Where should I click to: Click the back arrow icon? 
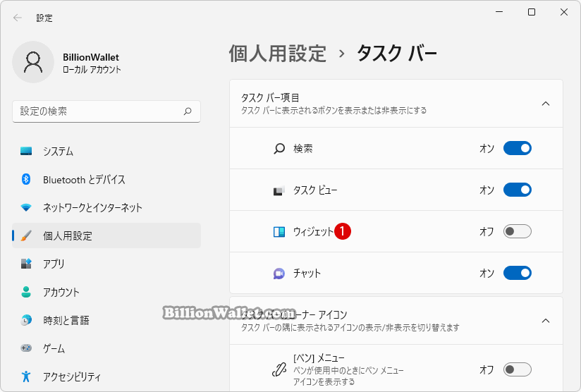tap(18, 18)
